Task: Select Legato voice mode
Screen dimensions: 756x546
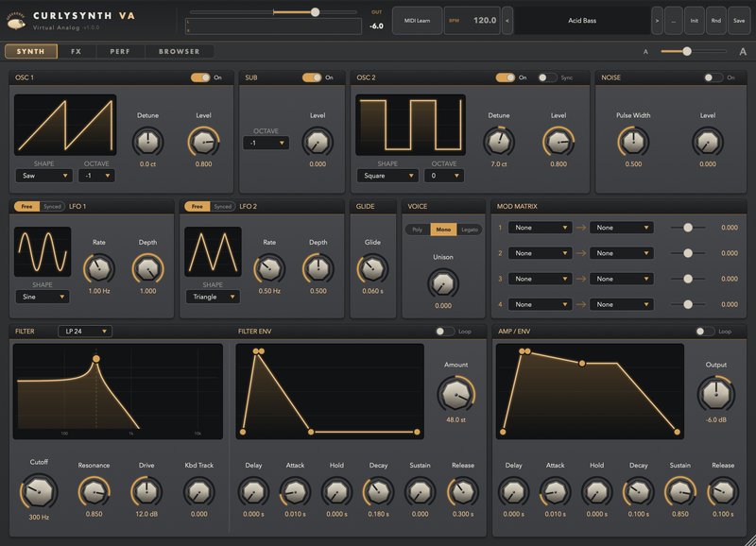Action: pyautogui.click(x=469, y=230)
